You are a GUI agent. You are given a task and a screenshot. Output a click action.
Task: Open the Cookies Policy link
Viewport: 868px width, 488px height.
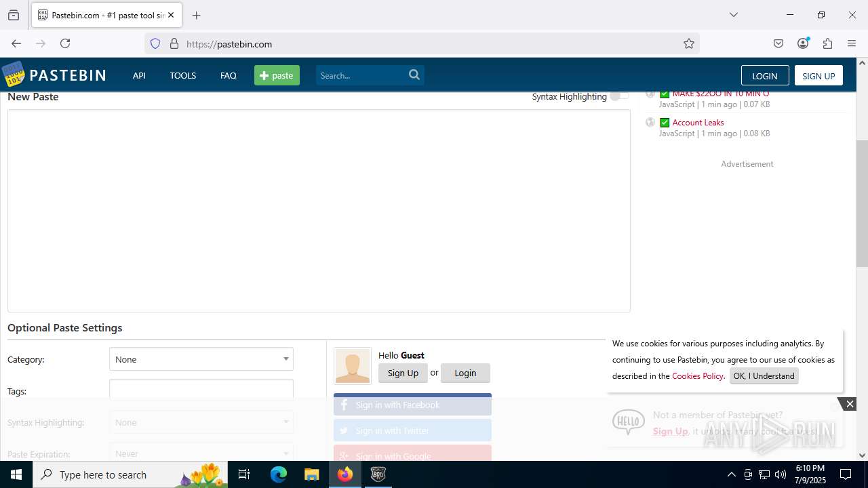tap(698, 375)
